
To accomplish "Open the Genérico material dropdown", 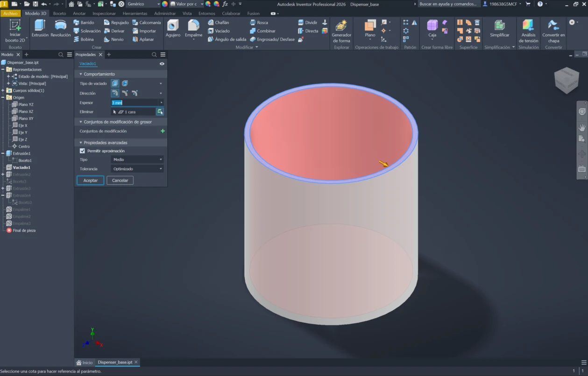I will coord(143,4).
